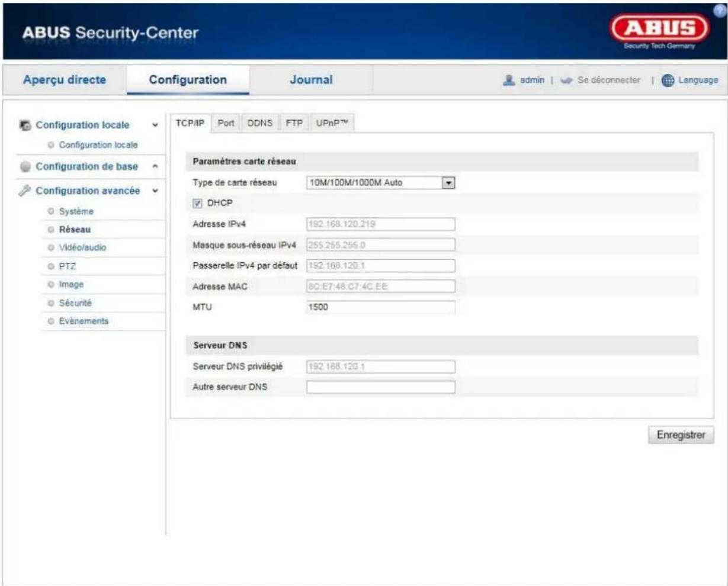Open the DDNS tab
The height and width of the screenshot is (586, 728).
[259, 123]
